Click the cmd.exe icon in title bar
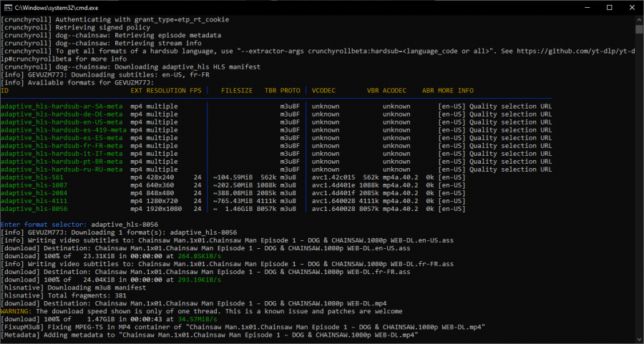 pyautogui.click(x=8, y=7)
